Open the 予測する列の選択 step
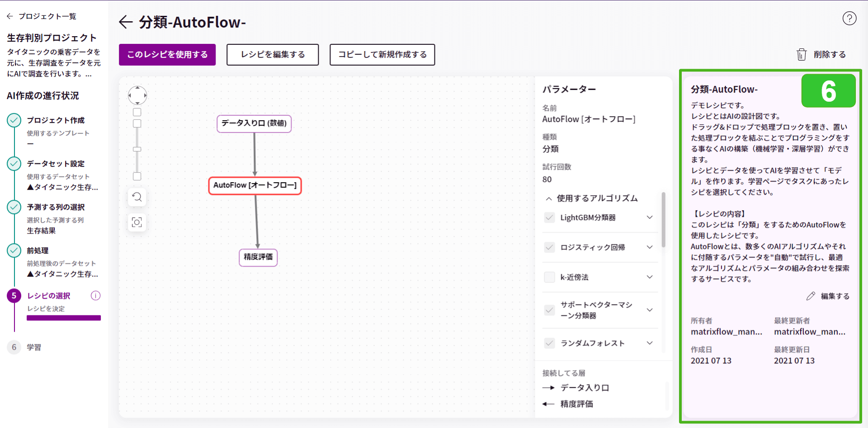Image resolution: width=868 pixels, height=428 pixels. [56, 207]
